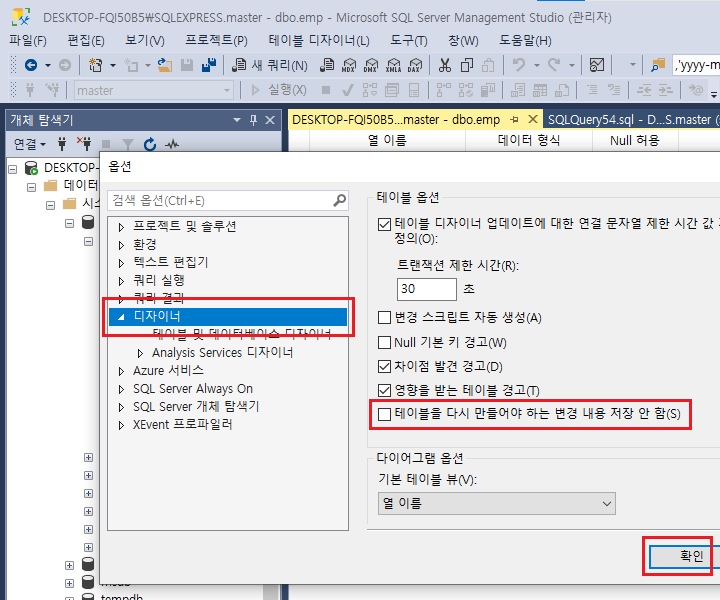Expand the Azure 서비스 node

(x=121, y=371)
